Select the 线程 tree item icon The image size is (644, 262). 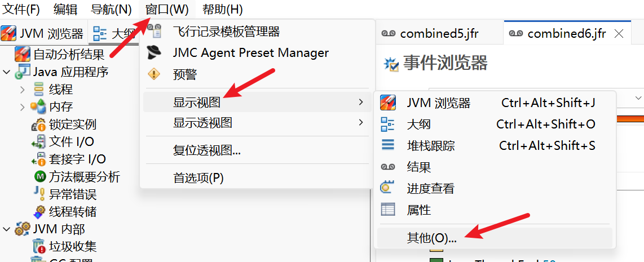[38, 89]
